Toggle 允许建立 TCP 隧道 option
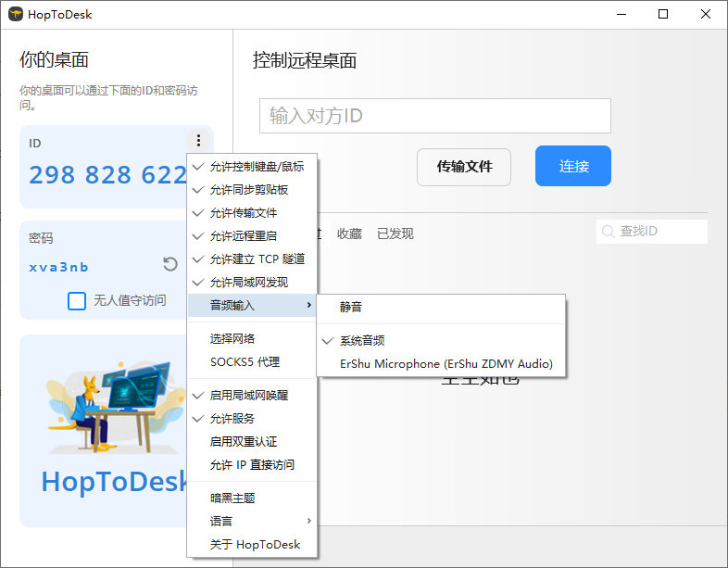 tap(252, 259)
